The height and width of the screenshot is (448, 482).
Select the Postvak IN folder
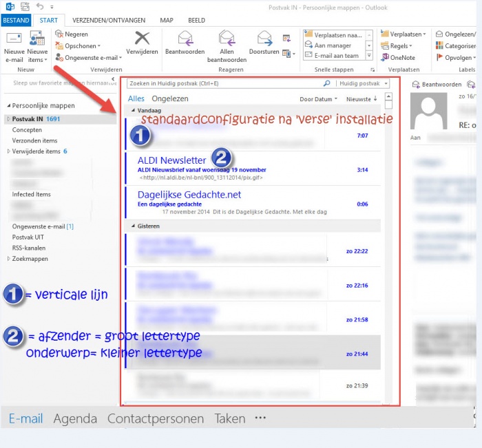[x=60, y=119]
